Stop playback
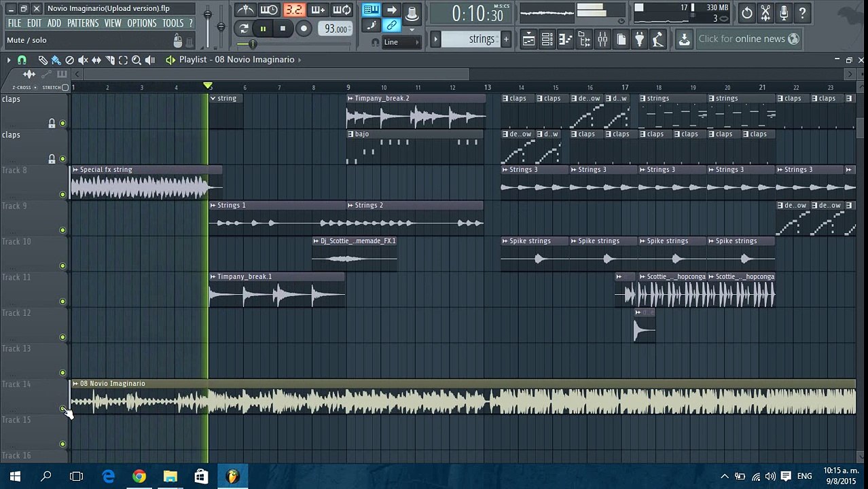This screenshot has height=489, width=868. tap(283, 29)
